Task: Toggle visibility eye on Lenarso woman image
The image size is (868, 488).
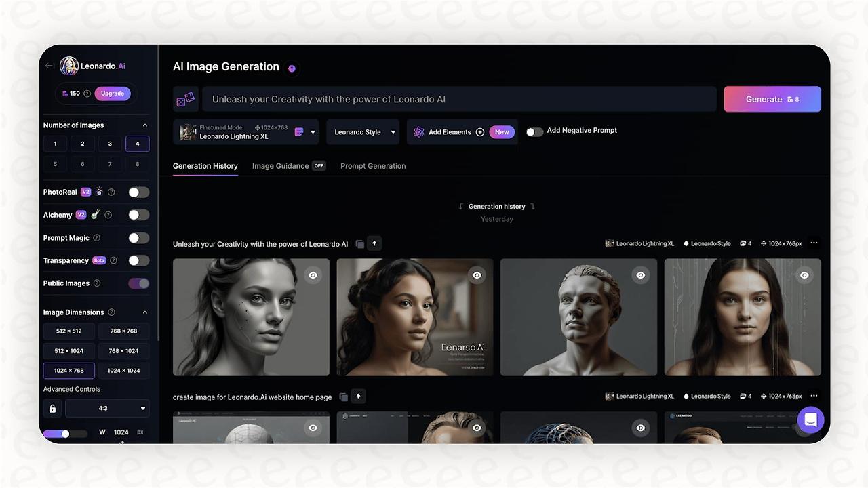Action: tap(477, 275)
